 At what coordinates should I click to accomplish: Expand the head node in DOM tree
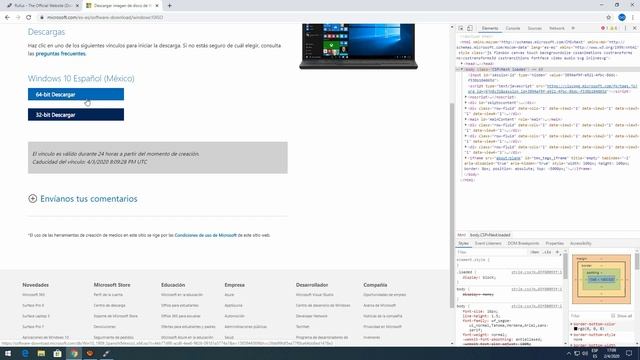pos(462,64)
